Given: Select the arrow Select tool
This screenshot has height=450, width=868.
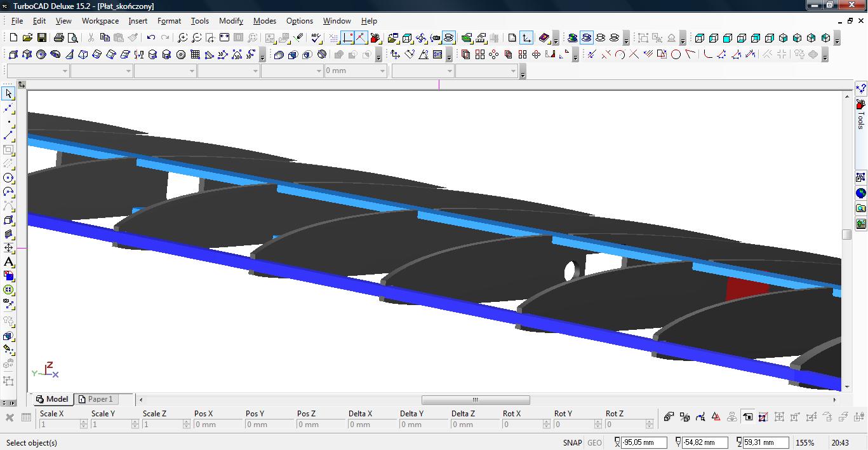Looking at the screenshot, I should coord(8,94).
